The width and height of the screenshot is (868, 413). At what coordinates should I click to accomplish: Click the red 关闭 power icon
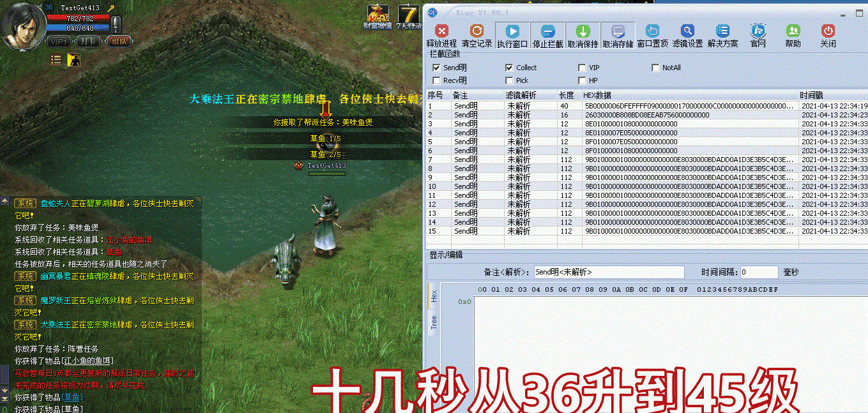pyautogui.click(x=828, y=31)
